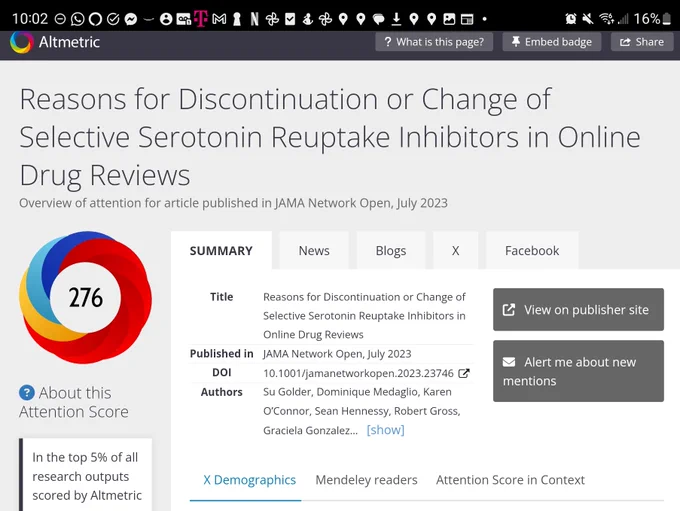This screenshot has height=511, width=680.
Task: Click View on publisher site button
Action: coord(578,309)
